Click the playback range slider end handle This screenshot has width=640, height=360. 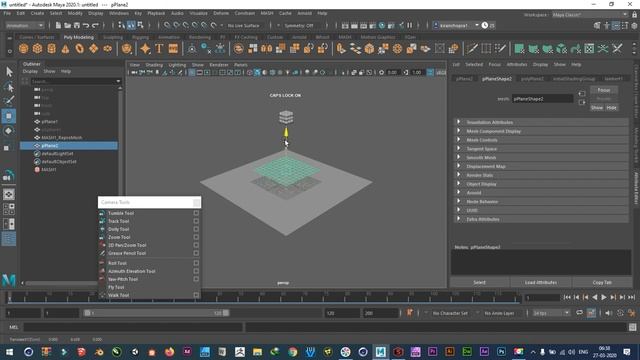pos(226,313)
